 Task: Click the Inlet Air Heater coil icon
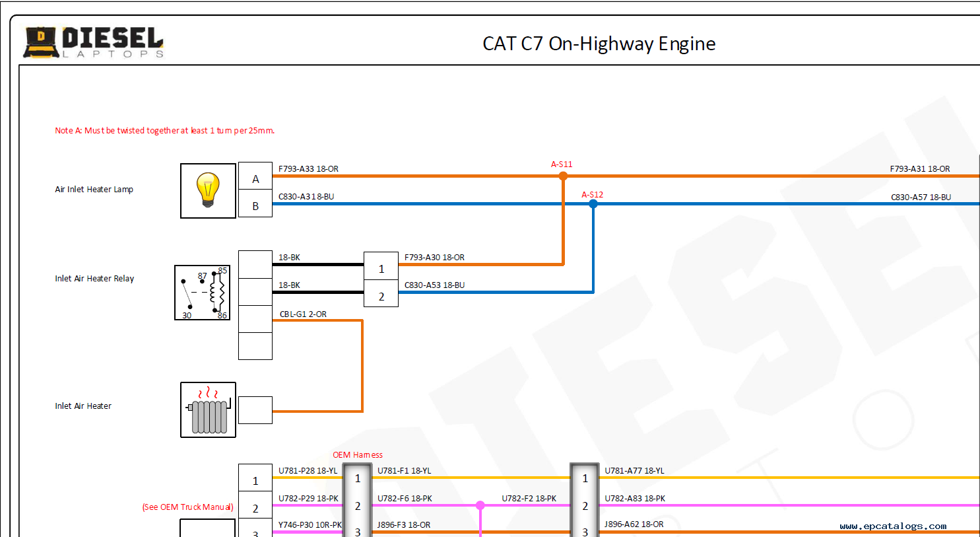[208, 410]
